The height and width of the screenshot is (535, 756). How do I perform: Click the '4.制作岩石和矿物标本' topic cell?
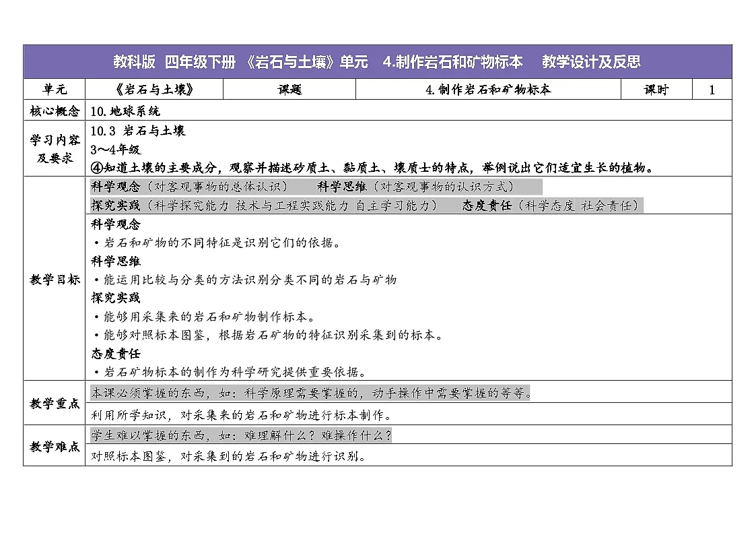click(488, 89)
